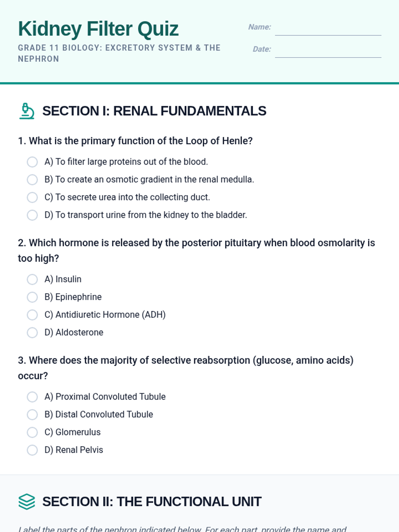Screen dimensions: 399x532
Task: Click the Section I: Renal Fundamentals heading
Action: pyautogui.click(x=154, y=111)
